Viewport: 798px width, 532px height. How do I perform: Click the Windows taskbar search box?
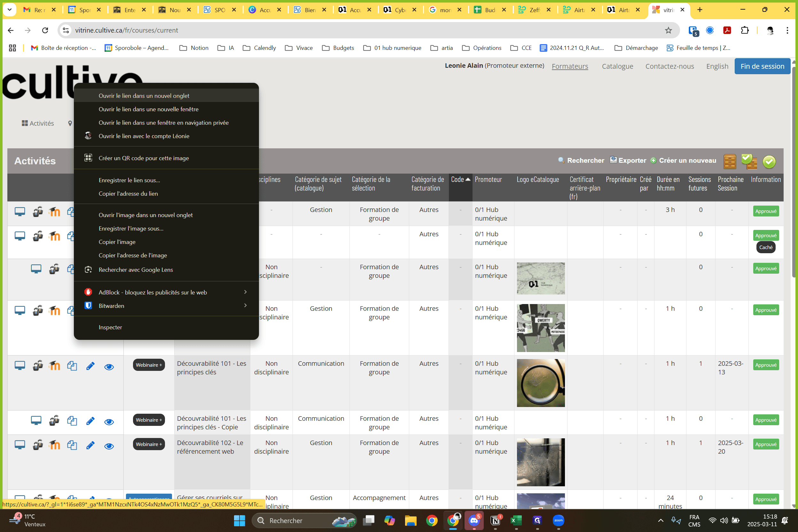[304, 520]
